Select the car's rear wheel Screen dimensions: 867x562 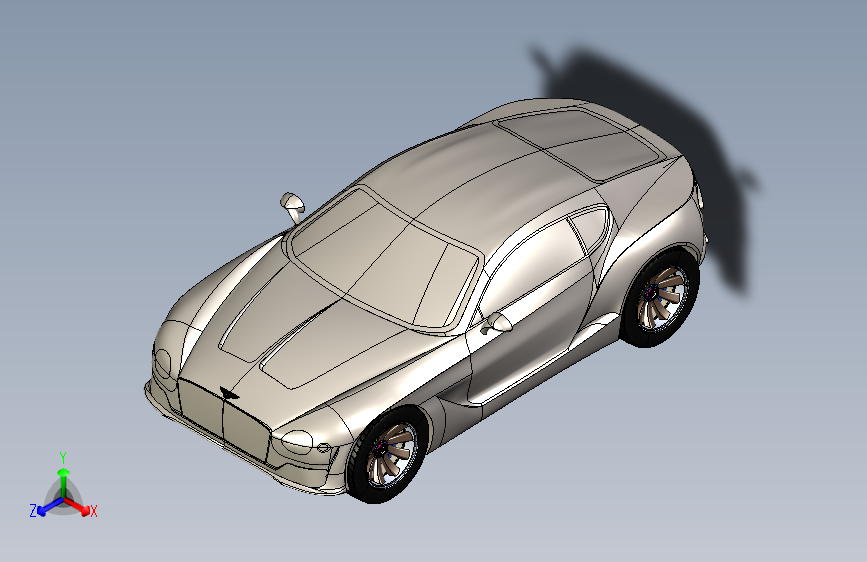tap(660, 299)
